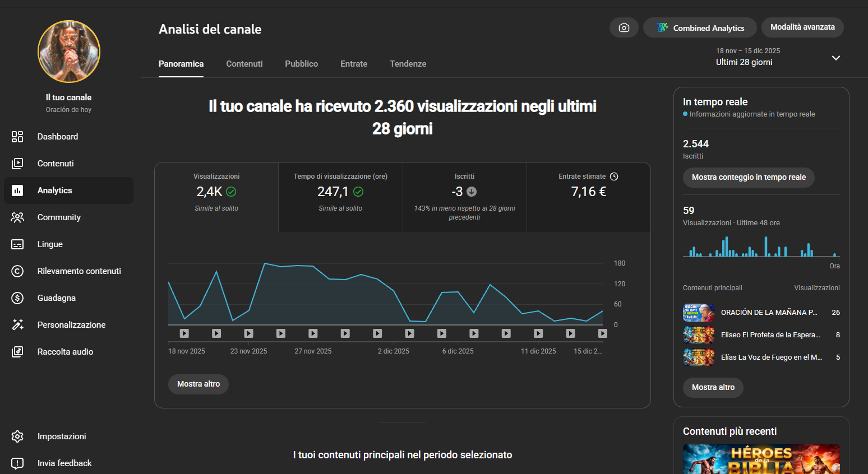Screen dimensions: 868x474
Task: Open Personalizzazione magic wand icon
Action: click(17, 325)
